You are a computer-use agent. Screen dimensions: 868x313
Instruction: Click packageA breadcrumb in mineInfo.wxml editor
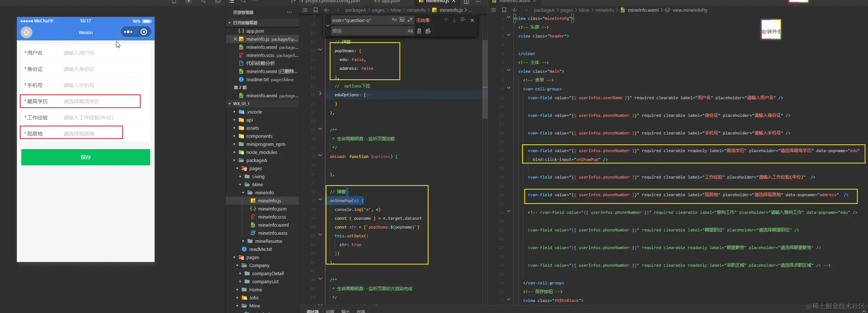[x=544, y=10]
